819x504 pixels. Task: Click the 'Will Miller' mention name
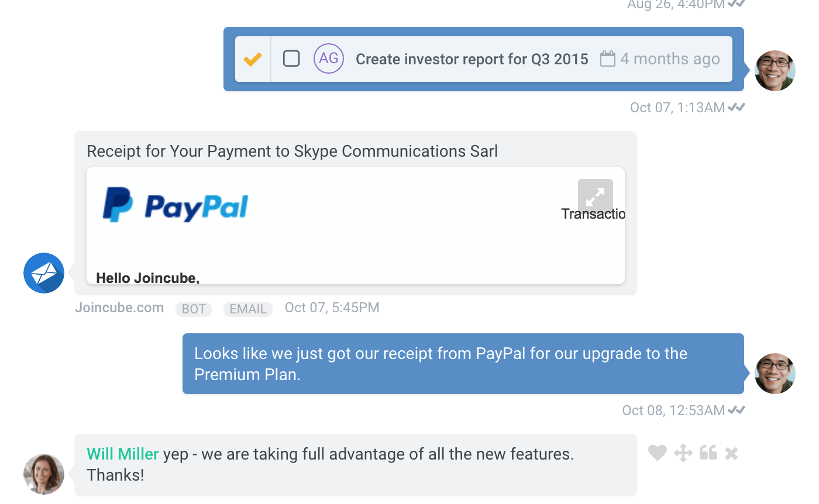point(123,454)
